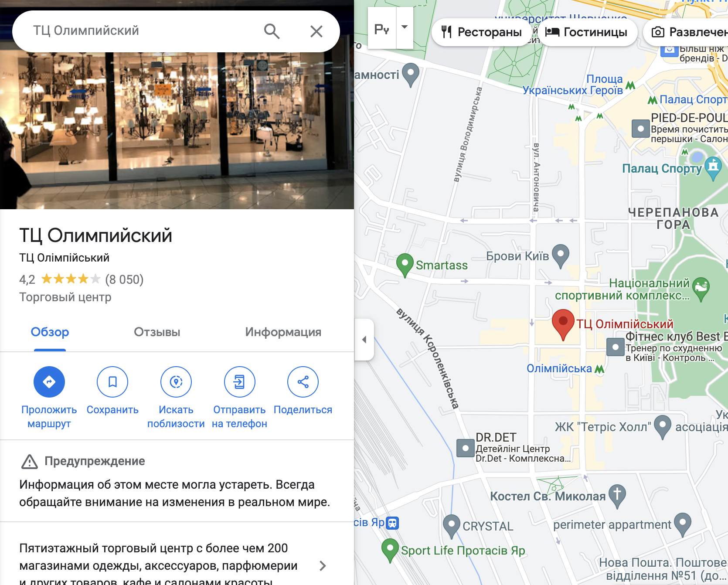Click the search magnifier icon
Image resolution: width=728 pixels, height=585 pixels.
coord(272,31)
